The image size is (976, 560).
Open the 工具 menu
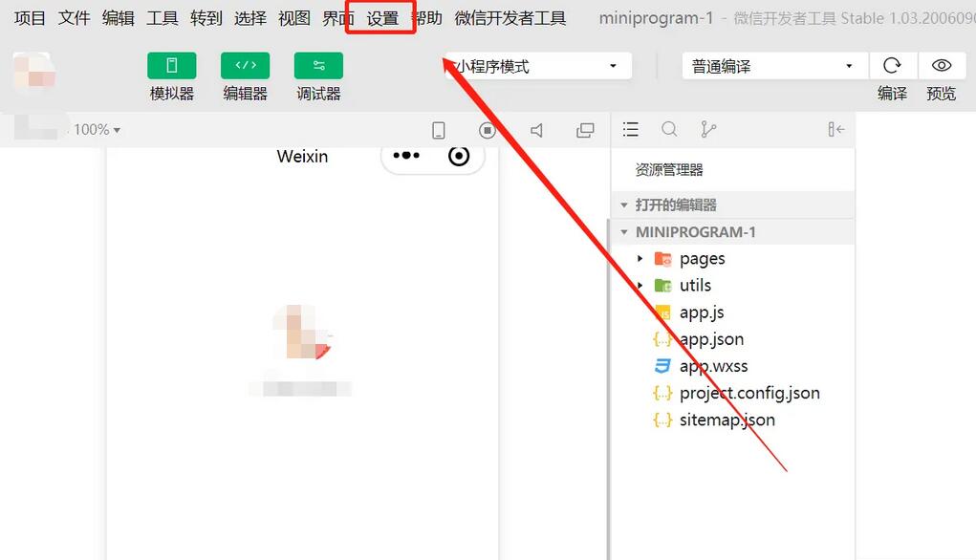tap(163, 18)
